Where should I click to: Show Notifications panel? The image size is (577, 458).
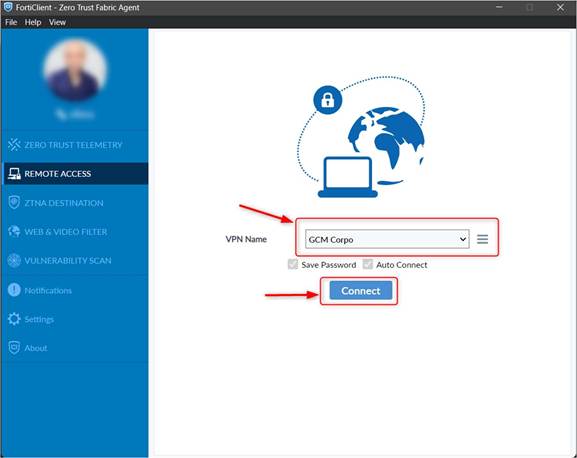pyautogui.click(x=75, y=290)
